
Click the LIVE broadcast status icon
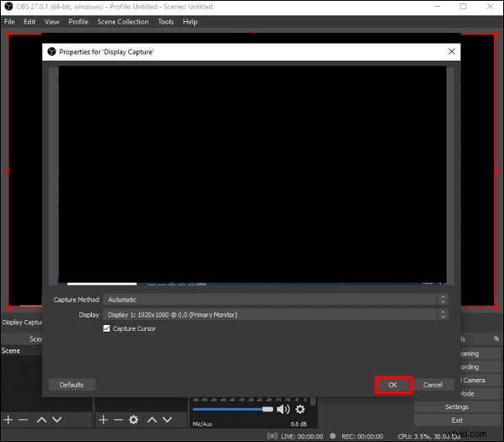point(272,436)
